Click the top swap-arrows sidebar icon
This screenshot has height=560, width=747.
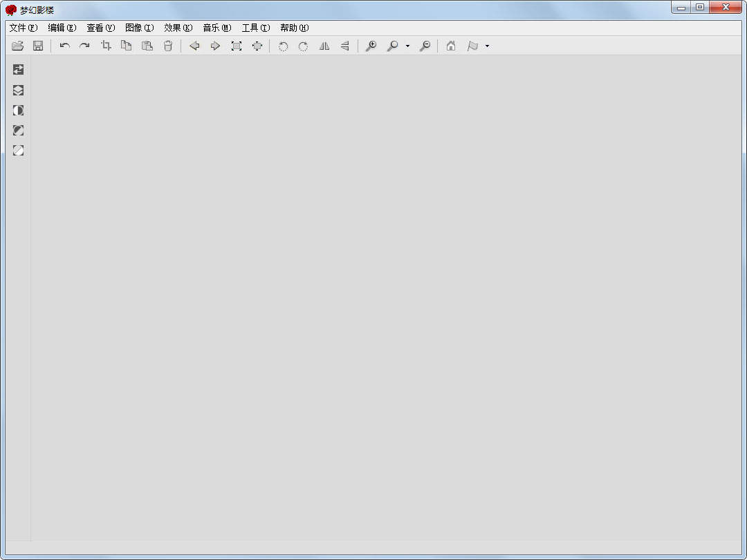(19, 70)
